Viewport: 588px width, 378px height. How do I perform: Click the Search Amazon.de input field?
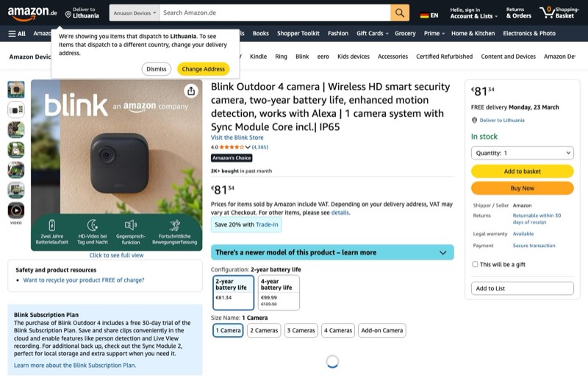coord(275,13)
